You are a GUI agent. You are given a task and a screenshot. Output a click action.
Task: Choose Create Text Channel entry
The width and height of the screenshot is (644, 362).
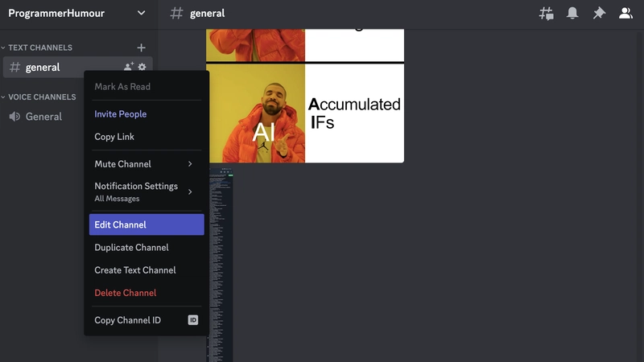[x=147, y=270]
